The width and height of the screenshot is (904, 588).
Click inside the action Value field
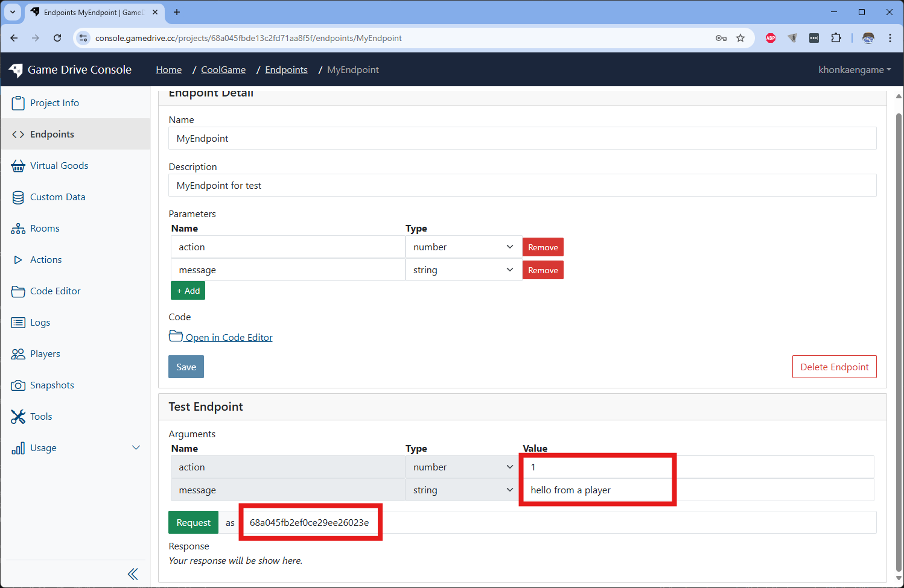coord(597,467)
